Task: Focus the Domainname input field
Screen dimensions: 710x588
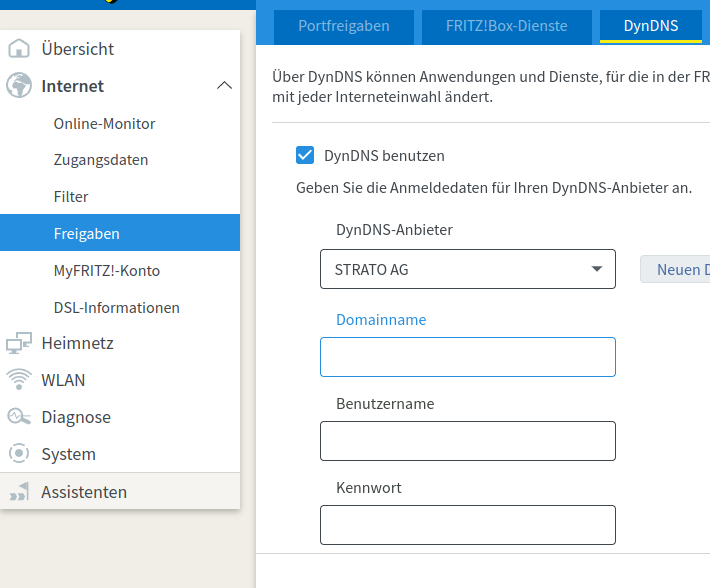Action: [467, 357]
